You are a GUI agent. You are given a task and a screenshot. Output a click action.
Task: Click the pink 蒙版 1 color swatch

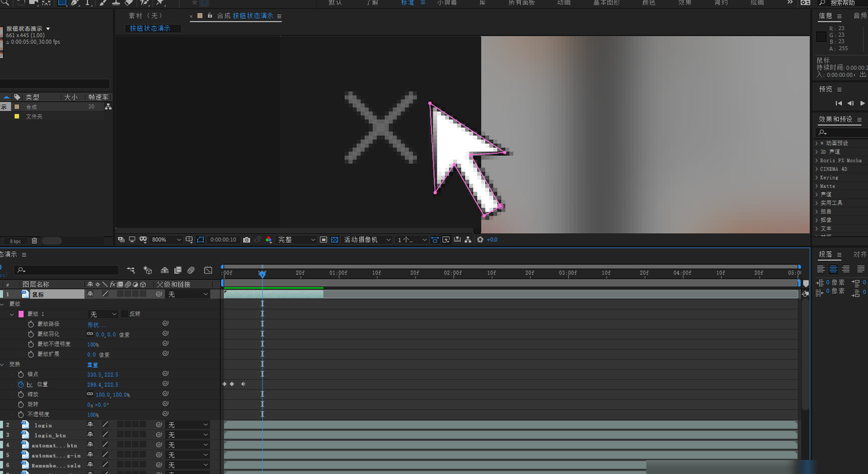[21, 314]
